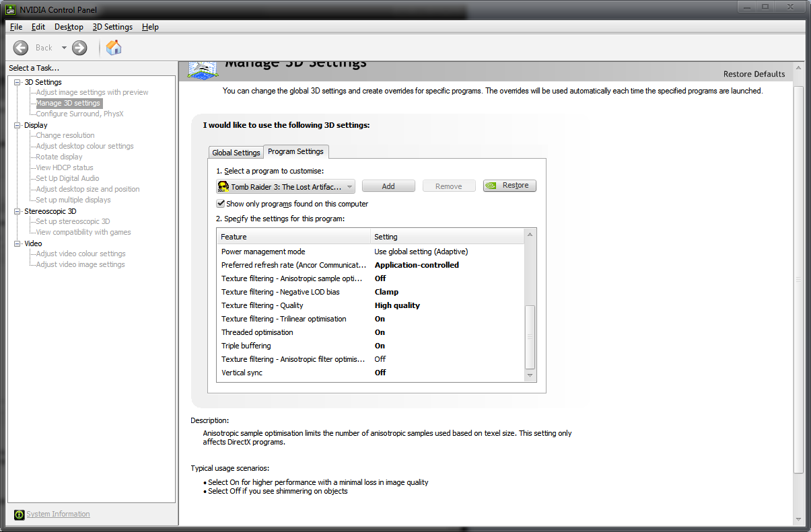
Task: Select the Vertical sync row
Action: (370, 373)
